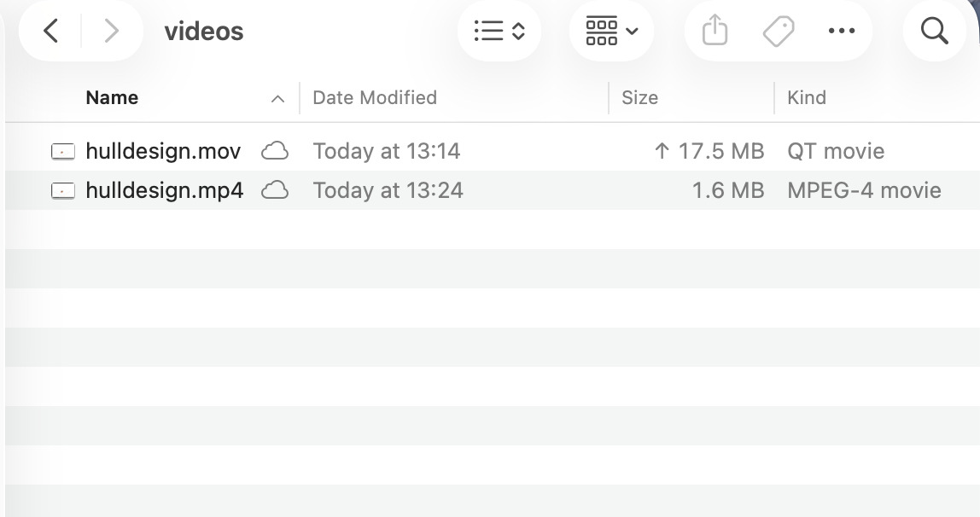
Task: Change view mode with list view switcher
Action: [x=499, y=32]
